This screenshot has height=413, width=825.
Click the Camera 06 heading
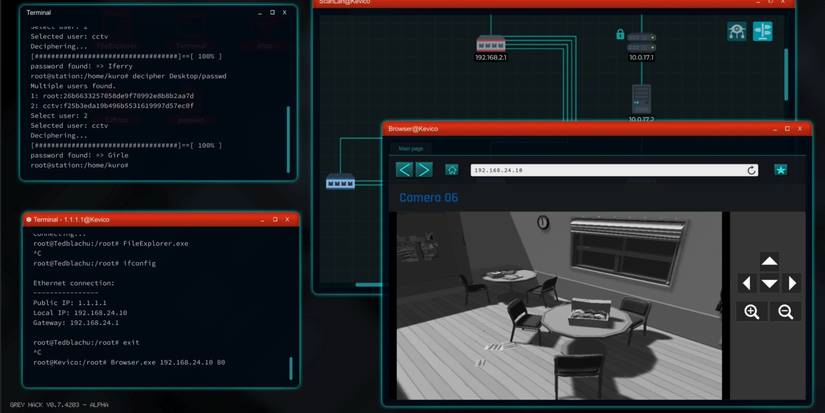tap(428, 198)
